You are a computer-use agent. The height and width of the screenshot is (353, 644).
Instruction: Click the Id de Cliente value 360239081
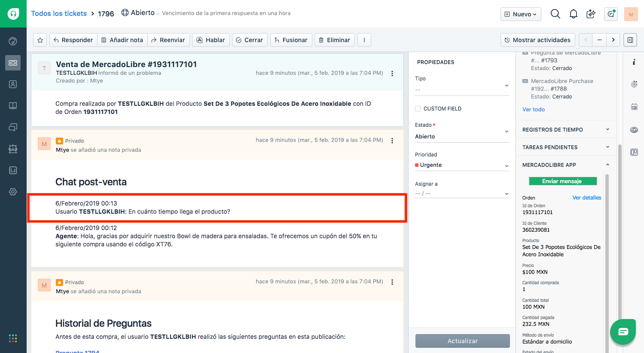click(536, 230)
